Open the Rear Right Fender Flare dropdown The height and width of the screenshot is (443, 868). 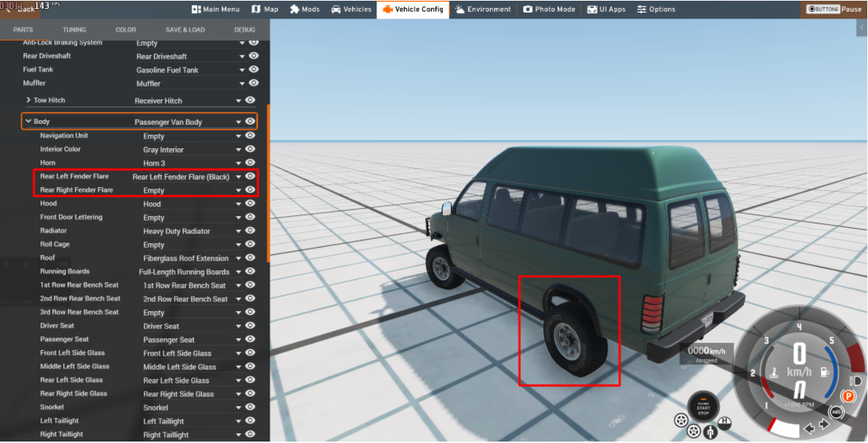(x=192, y=190)
